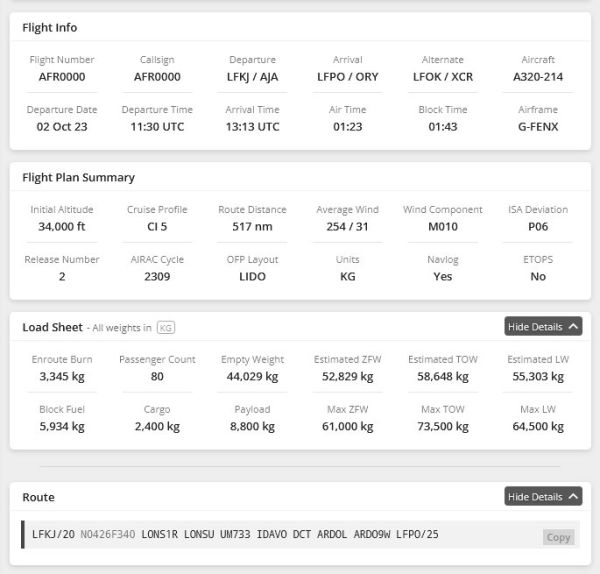The image size is (600, 574).
Task: Select the Cruise Profile CI 5 value
Action: (x=157, y=227)
